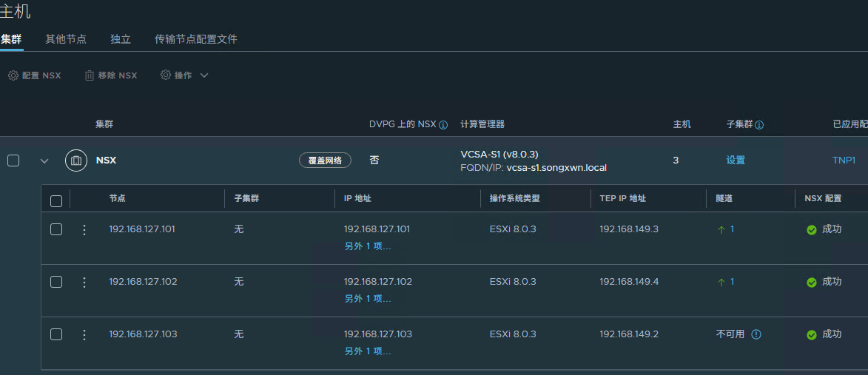The width and height of the screenshot is (868, 375).
Task: Open actions menu for node 192.168.127.103
Action: [x=84, y=335]
